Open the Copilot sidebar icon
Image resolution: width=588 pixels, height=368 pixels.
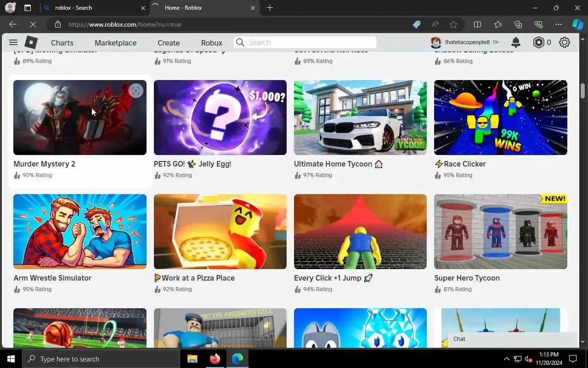(577, 24)
